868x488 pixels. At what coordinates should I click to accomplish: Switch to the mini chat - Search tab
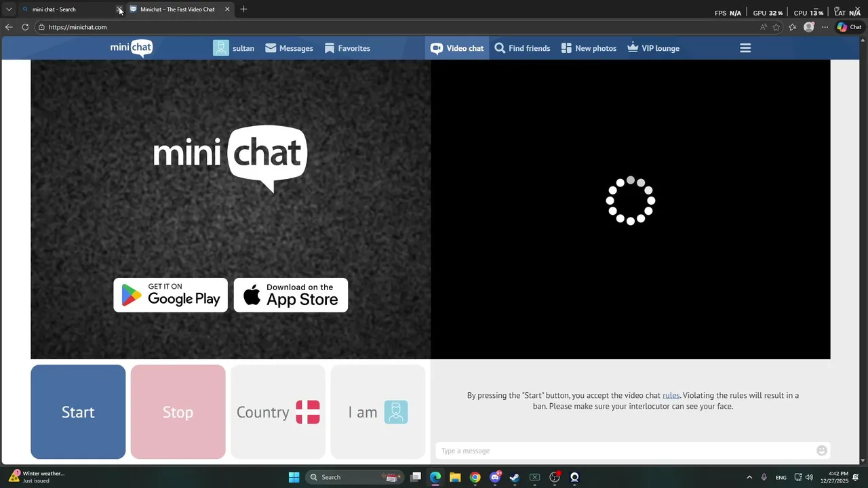(x=66, y=9)
